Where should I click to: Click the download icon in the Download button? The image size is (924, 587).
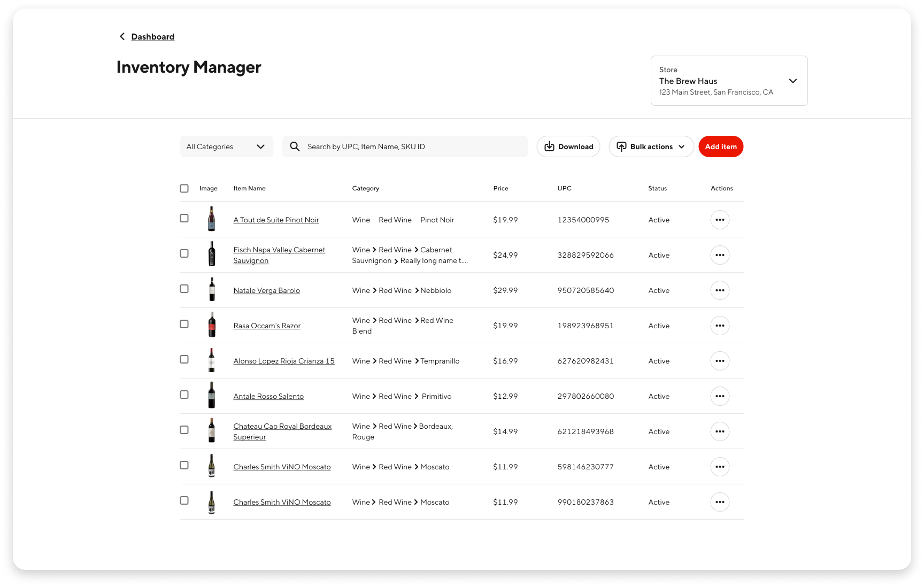pos(549,146)
